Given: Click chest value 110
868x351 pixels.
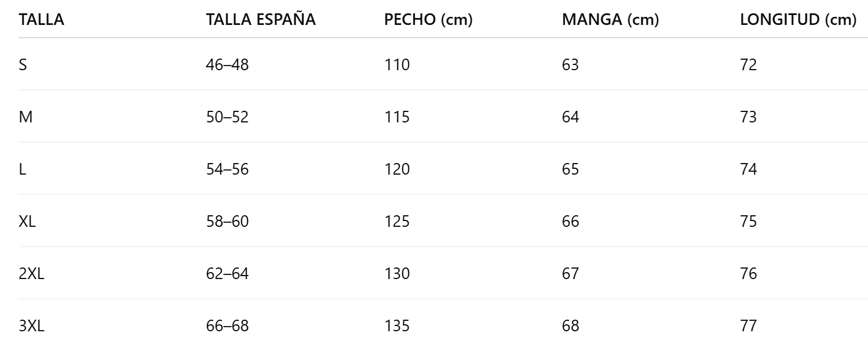Looking at the screenshot, I should click(x=397, y=64).
